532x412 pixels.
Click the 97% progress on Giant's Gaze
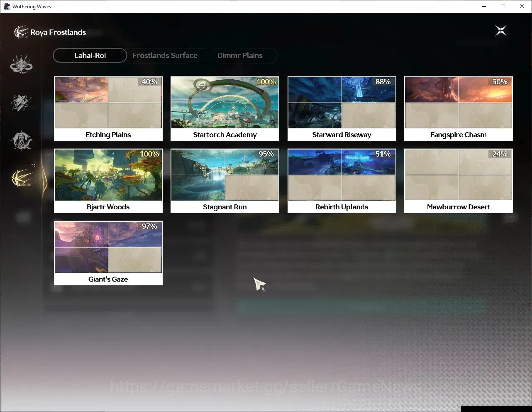(149, 226)
